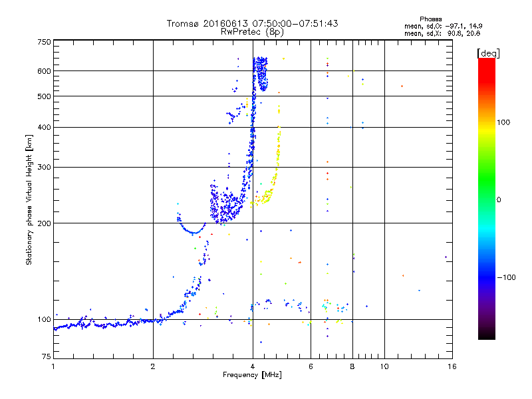532x399 pixels.
Task: Click the x-axis tick label '10'
Action: coord(384,366)
